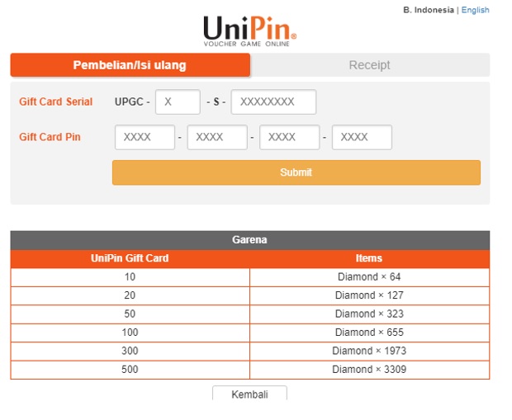Click the Kembali button
The height and width of the screenshot is (420, 512).
coord(249,394)
